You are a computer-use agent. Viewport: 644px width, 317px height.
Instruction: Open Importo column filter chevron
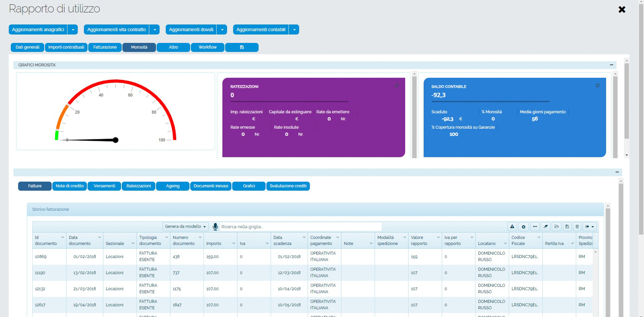(234, 244)
